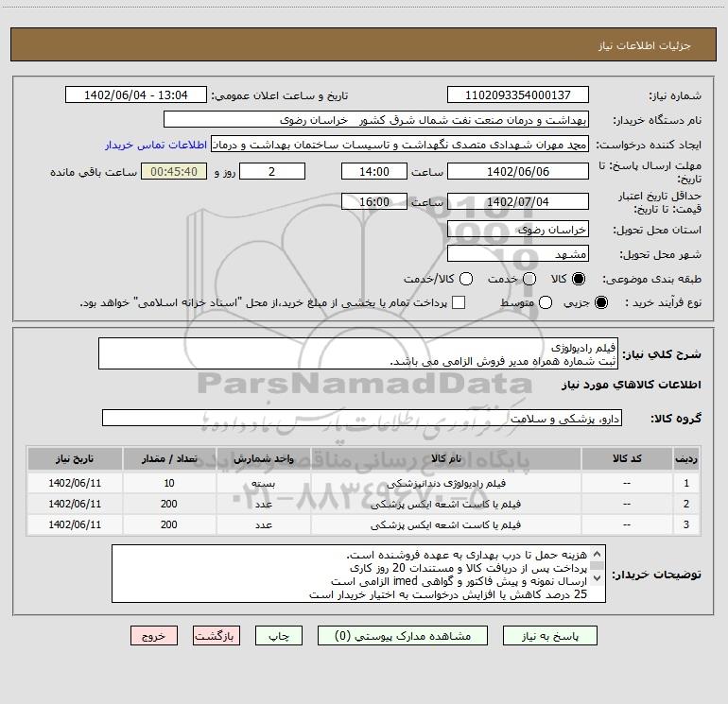
Task: Click the need date in row 3
Action: 75,524
